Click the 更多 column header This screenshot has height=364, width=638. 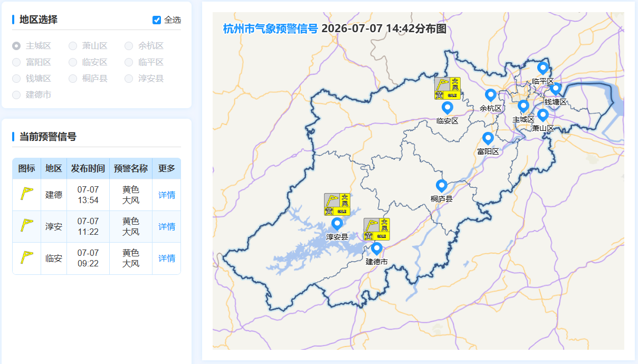[167, 169]
